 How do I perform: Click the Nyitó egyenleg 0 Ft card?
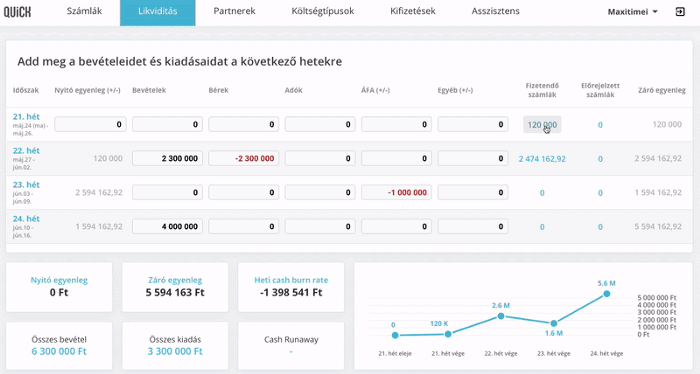pos(59,287)
